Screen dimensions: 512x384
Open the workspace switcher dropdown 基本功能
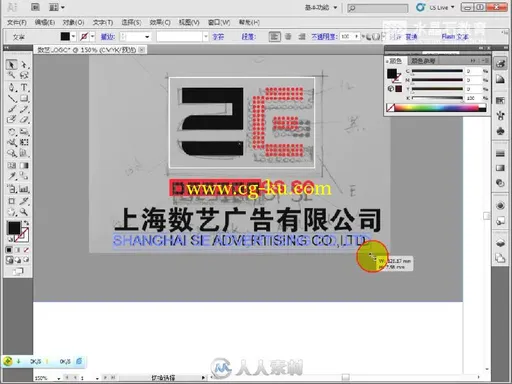(x=321, y=7)
